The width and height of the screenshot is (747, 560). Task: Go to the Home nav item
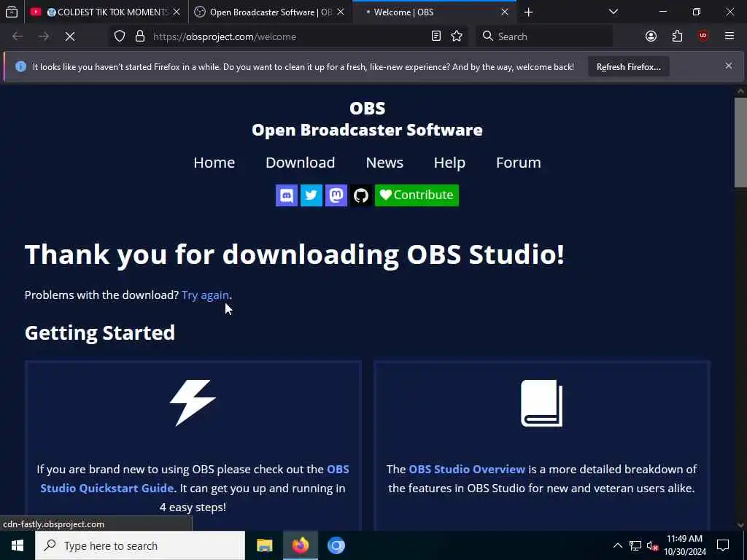[x=214, y=163]
